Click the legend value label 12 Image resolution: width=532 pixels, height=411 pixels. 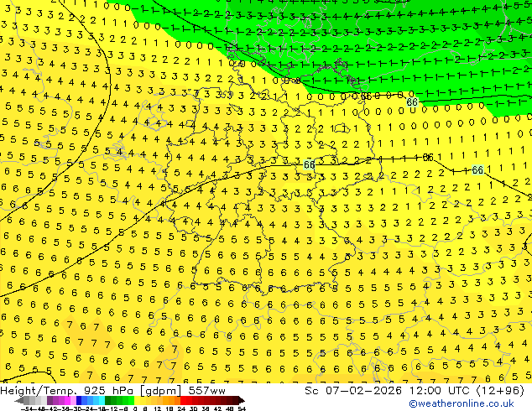coord(157,409)
